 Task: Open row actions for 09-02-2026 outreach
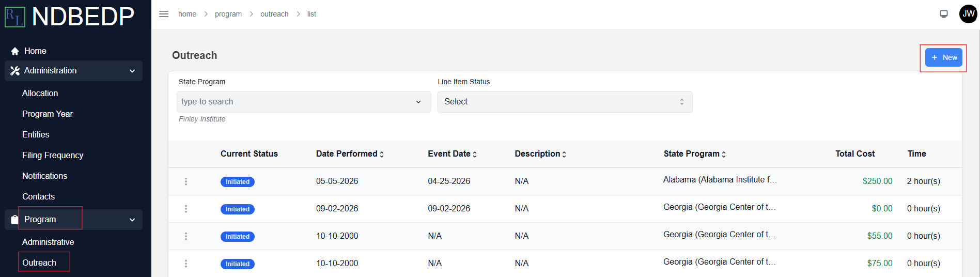pos(186,209)
